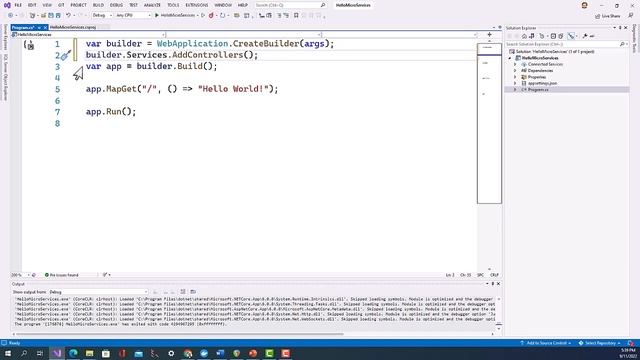
Task: Open the Show output from Debug dropdown
Action: coord(98,292)
